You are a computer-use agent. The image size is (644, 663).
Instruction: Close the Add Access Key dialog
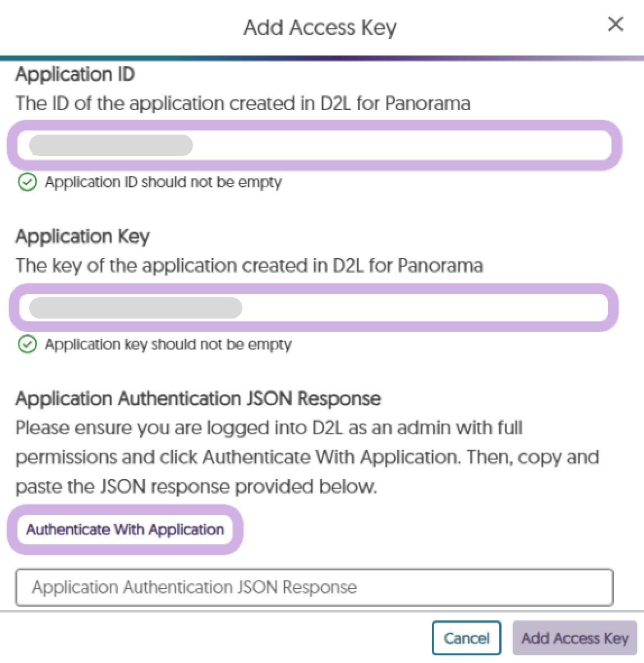coord(615,24)
